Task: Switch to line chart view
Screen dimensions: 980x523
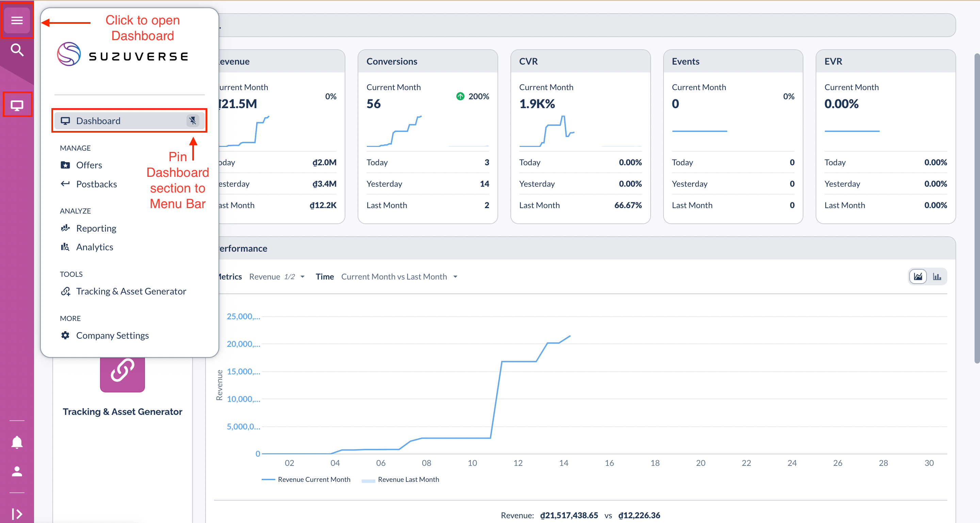Action: [x=918, y=276]
